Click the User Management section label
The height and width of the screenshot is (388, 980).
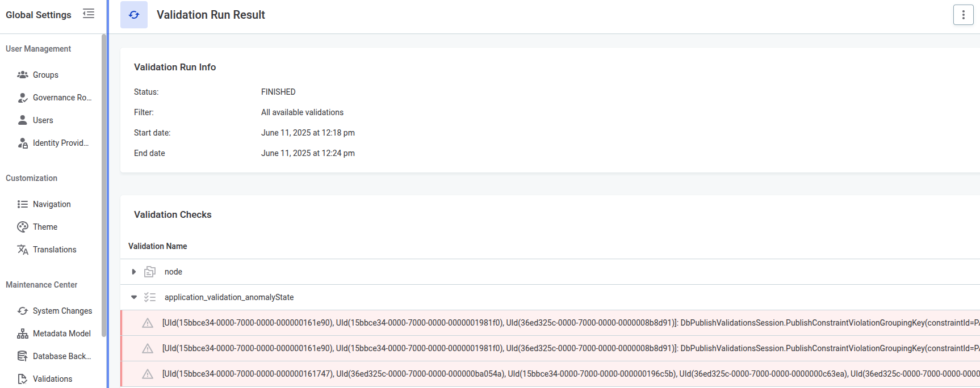click(x=38, y=49)
